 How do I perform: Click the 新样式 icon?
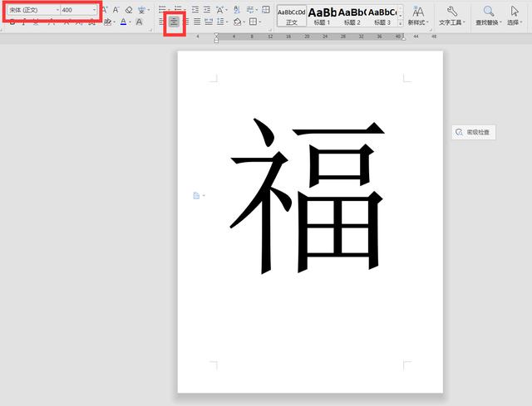point(418,15)
